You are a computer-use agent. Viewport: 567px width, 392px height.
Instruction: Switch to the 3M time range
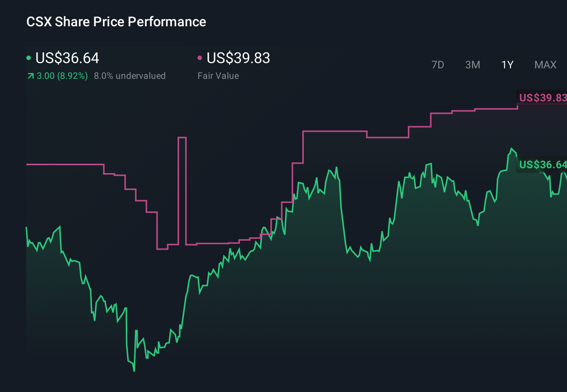[472, 65]
